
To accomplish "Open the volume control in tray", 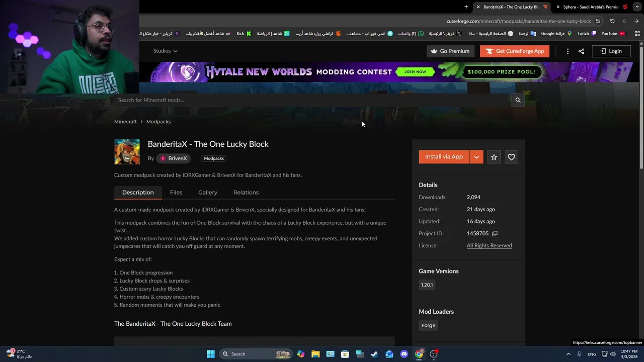I will click(613, 354).
